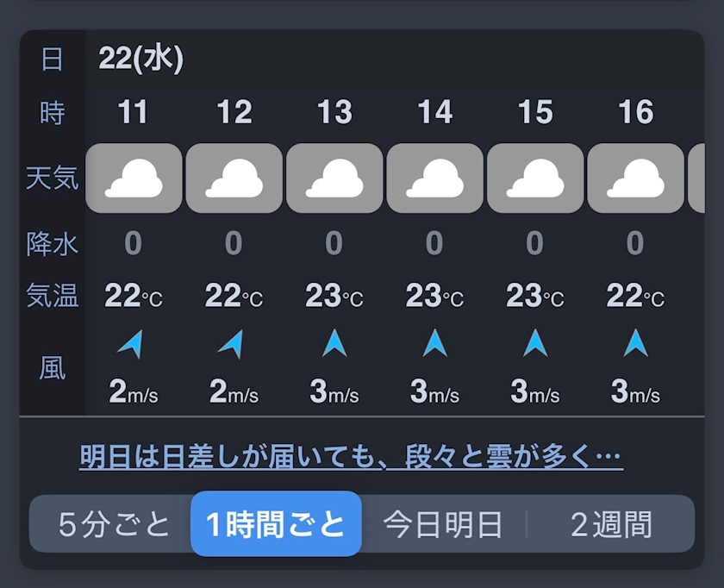
Task: Select the 1時間ごと tab
Action: coord(276,524)
